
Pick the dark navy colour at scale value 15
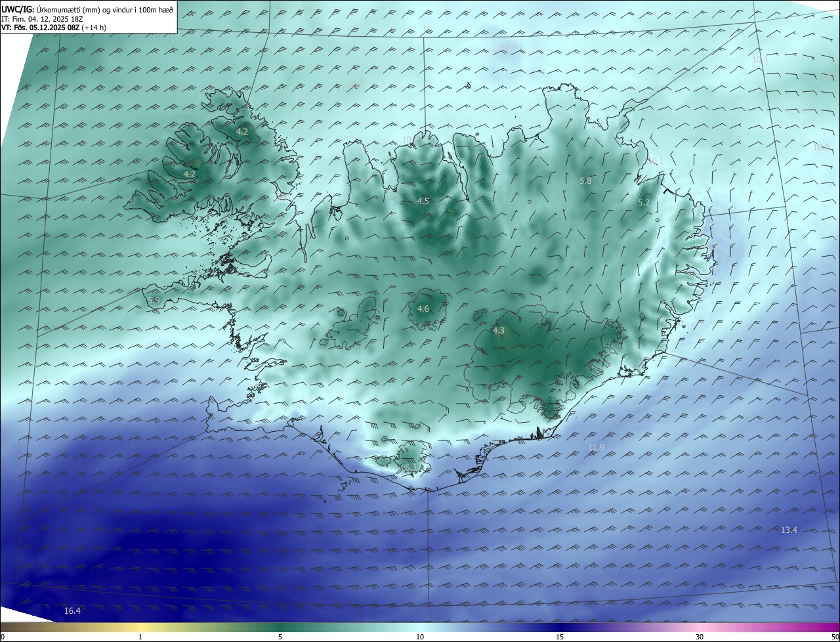560,627
